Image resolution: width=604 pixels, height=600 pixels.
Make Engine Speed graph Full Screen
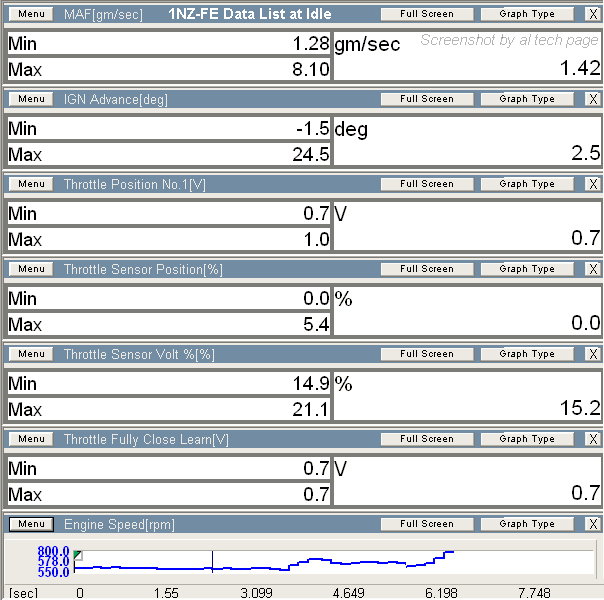tap(427, 524)
